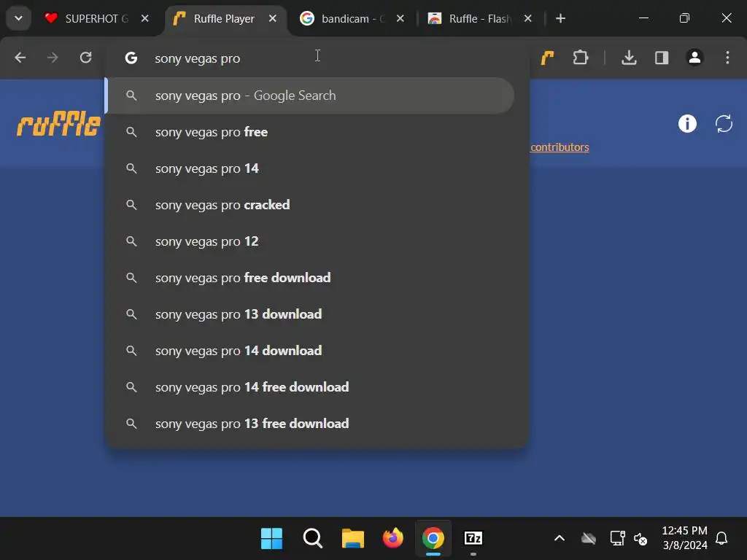This screenshot has width=747, height=560.
Task: Select suggestion 'sony vegas pro 13 download'
Action: click(311, 314)
